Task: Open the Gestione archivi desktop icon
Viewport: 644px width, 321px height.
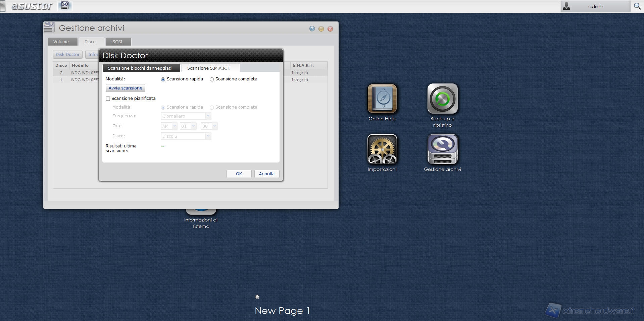Action: [x=442, y=149]
